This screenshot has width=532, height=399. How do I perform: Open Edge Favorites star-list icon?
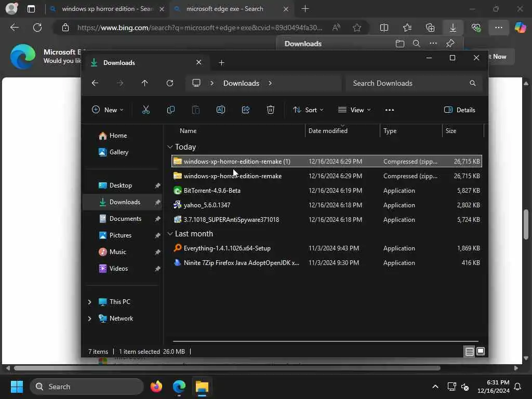pyautogui.click(x=407, y=28)
